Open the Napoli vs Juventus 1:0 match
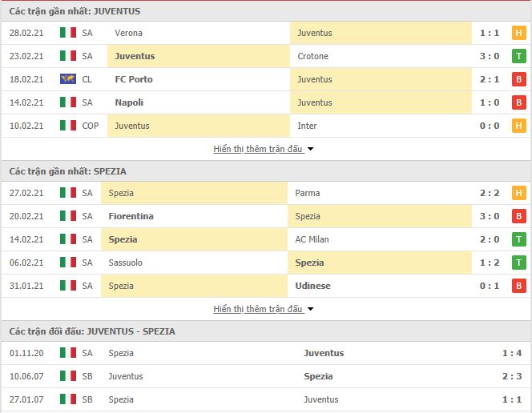This screenshot has height=413, width=532. [x=266, y=102]
